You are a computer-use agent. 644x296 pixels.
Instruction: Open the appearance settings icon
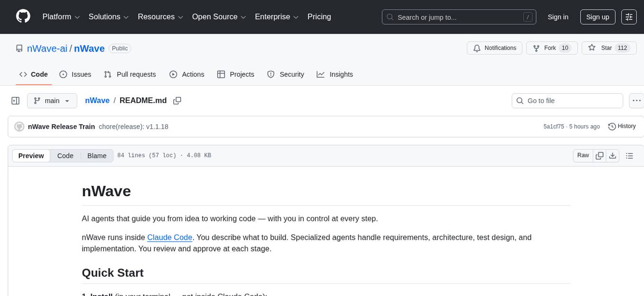click(629, 17)
